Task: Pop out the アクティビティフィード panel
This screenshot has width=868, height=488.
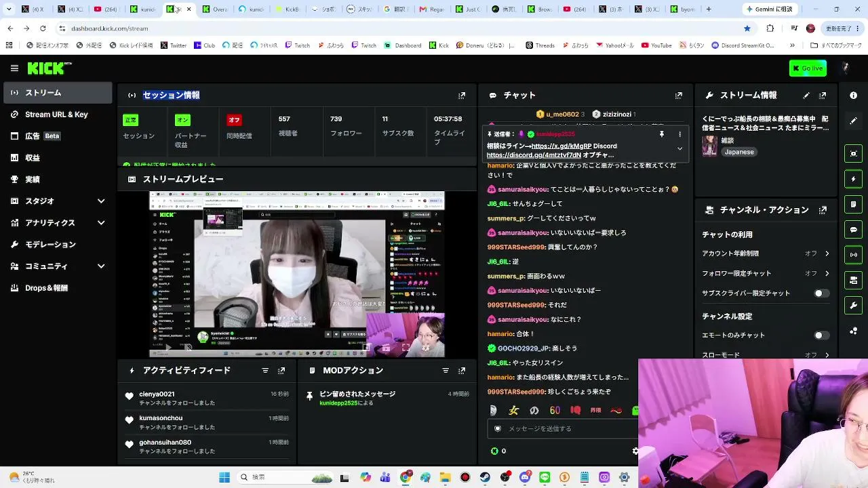Action: tap(281, 371)
